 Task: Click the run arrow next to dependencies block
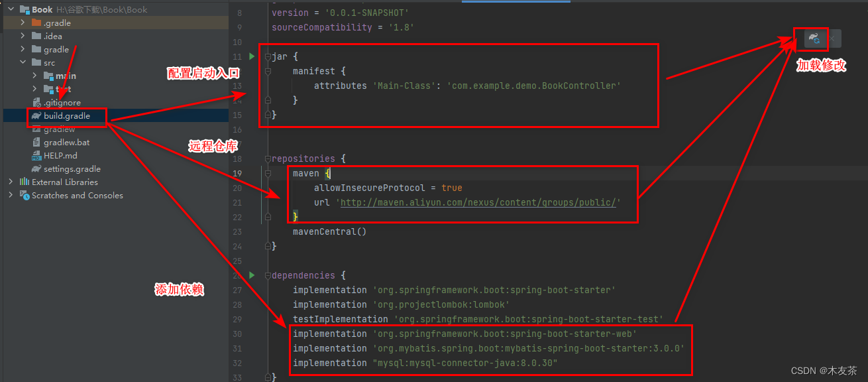click(x=252, y=275)
